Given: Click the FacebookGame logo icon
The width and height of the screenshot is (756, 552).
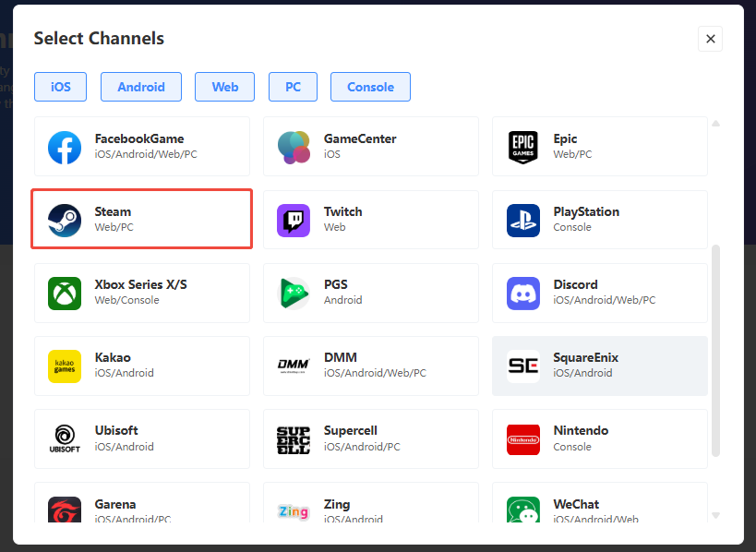Looking at the screenshot, I should click(65, 148).
